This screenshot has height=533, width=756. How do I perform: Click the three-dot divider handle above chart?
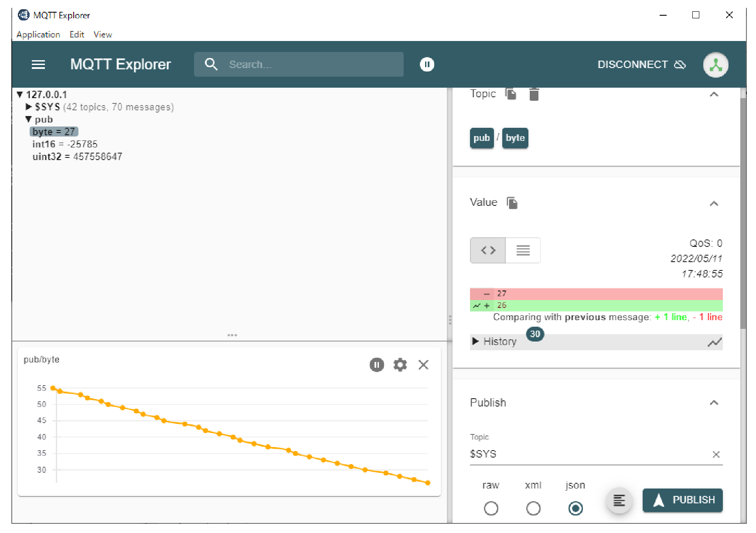click(x=232, y=335)
